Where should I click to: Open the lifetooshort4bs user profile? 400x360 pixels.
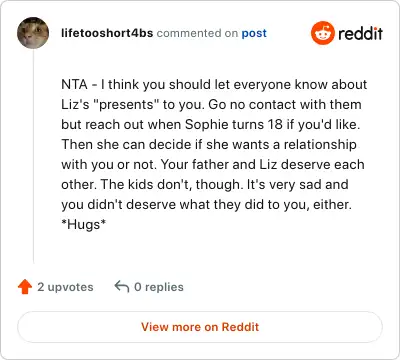[107, 33]
